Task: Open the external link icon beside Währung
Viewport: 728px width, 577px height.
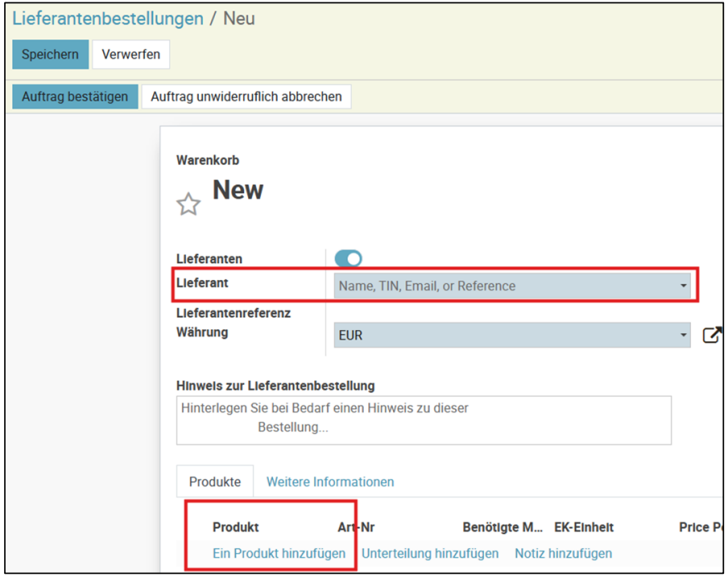Action: [x=712, y=335]
